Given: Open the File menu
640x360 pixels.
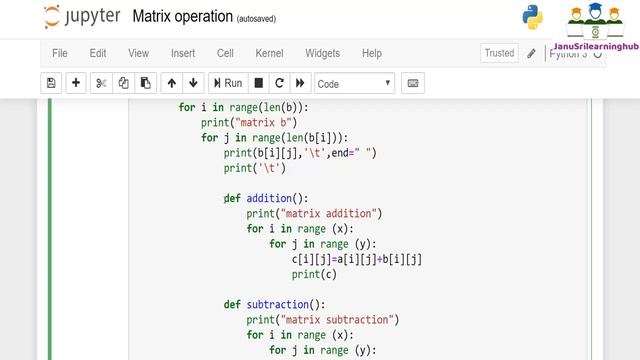Looking at the screenshot, I should pos(60,53).
